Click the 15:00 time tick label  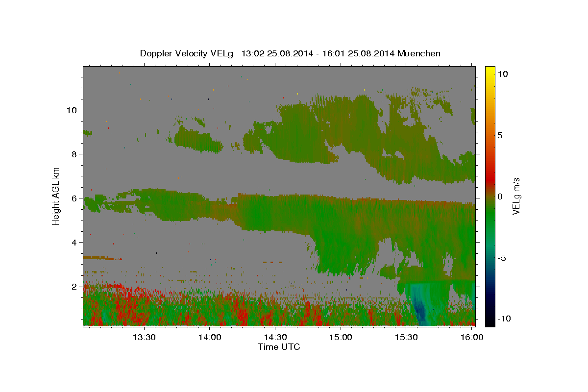[341, 337]
